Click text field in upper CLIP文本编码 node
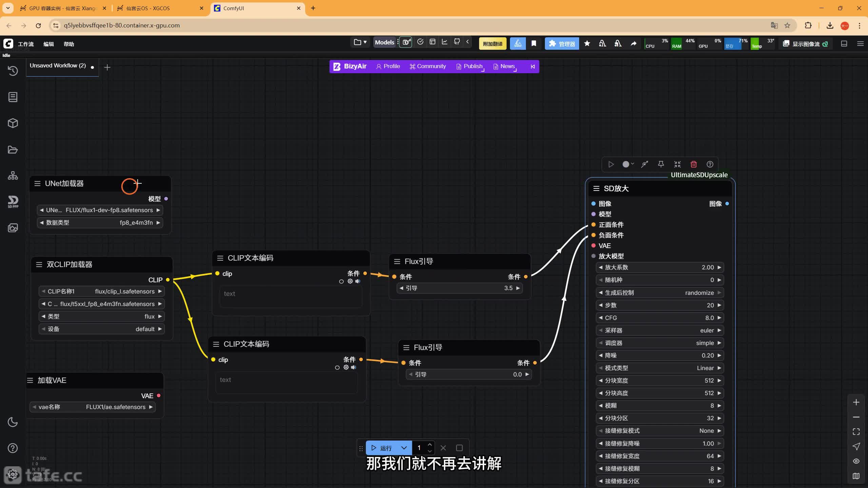The width and height of the screenshot is (868, 488). (x=291, y=297)
